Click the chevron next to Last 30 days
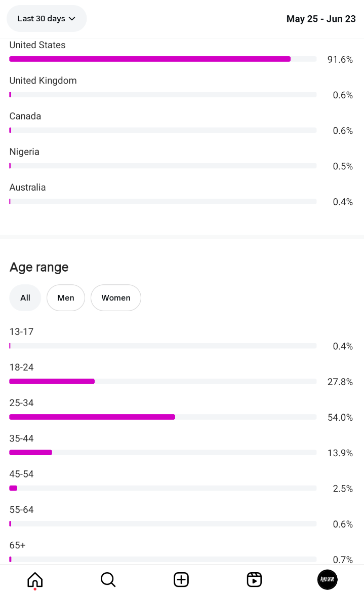364x592 pixels. click(x=72, y=18)
